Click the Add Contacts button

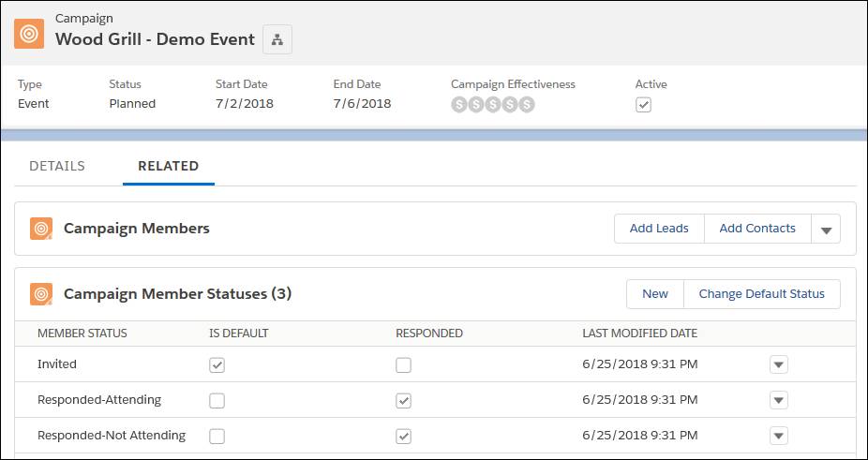pyautogui.click(x=757, y=229)
